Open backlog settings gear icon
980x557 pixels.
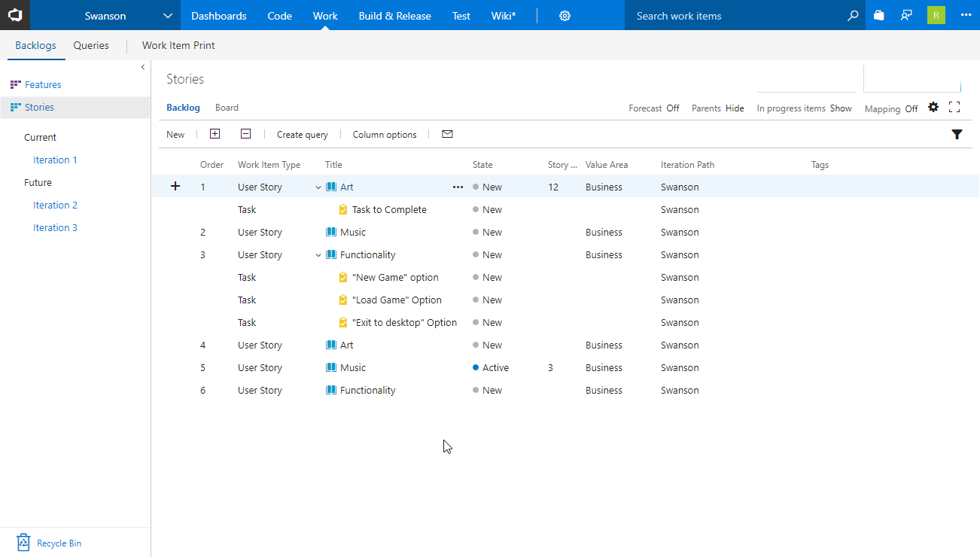coord(933,108)
